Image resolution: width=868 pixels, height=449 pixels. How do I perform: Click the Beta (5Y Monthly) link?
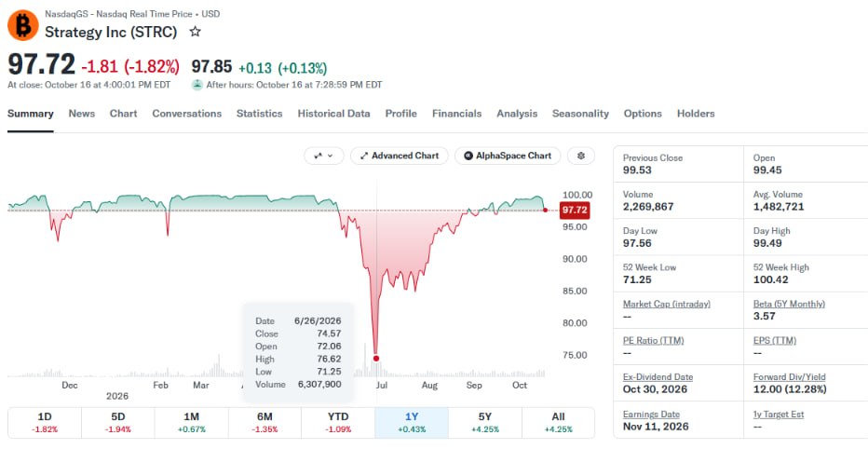(789, 304)
